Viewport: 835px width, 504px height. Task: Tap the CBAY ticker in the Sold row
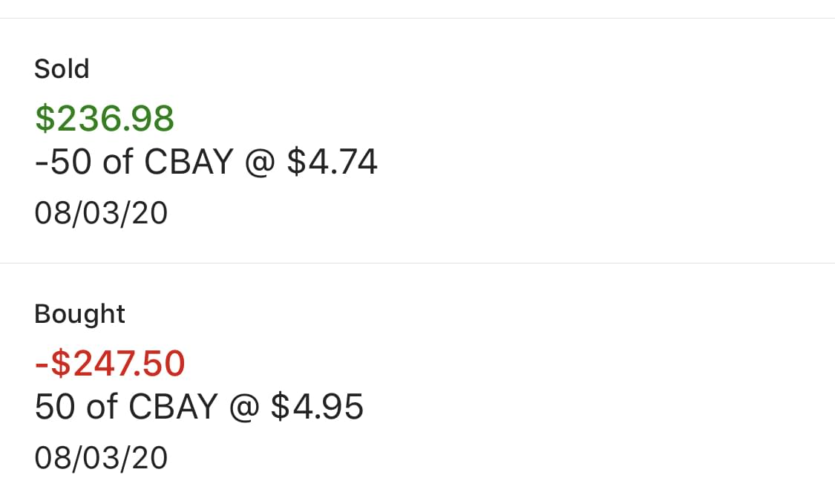point(189,162)
